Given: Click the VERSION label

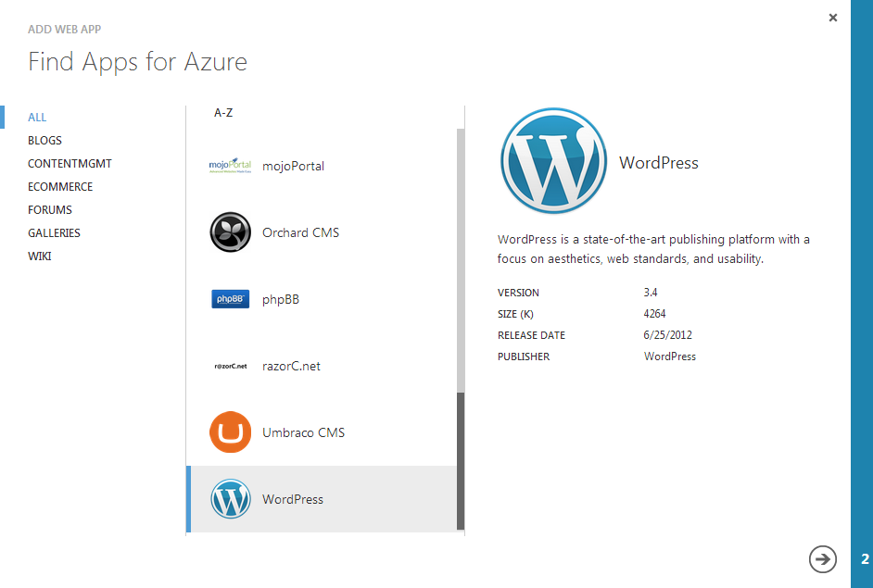Looking at the screenshot, I should [518, 293].
